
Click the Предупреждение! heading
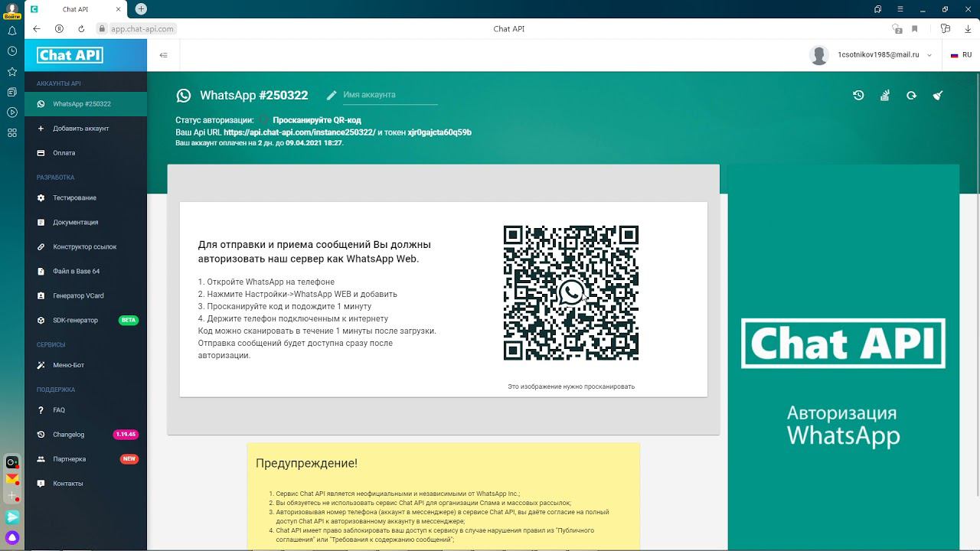pyautogui.click(x=306, y=463)
